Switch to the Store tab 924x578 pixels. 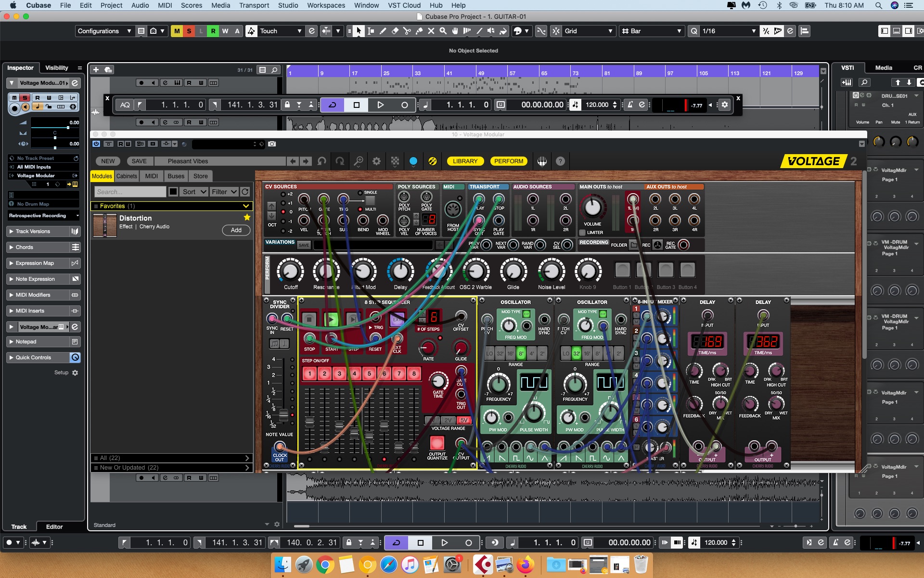[x=201, y=176]
